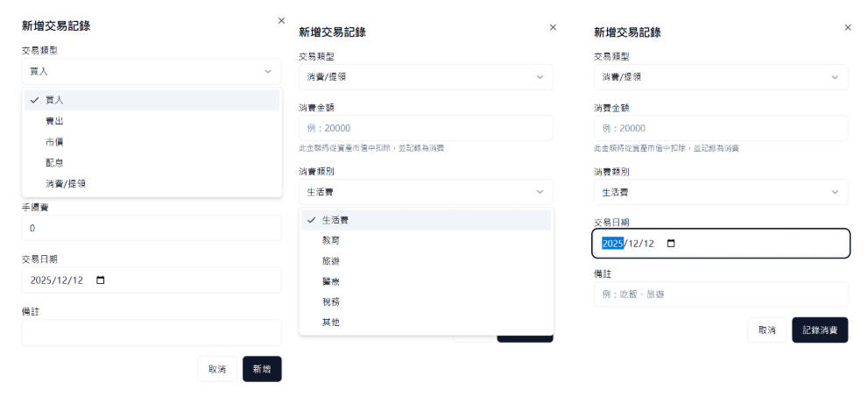Focus the 備註 field in left dialog
868x397 pixels.
[x=152, y=333]
